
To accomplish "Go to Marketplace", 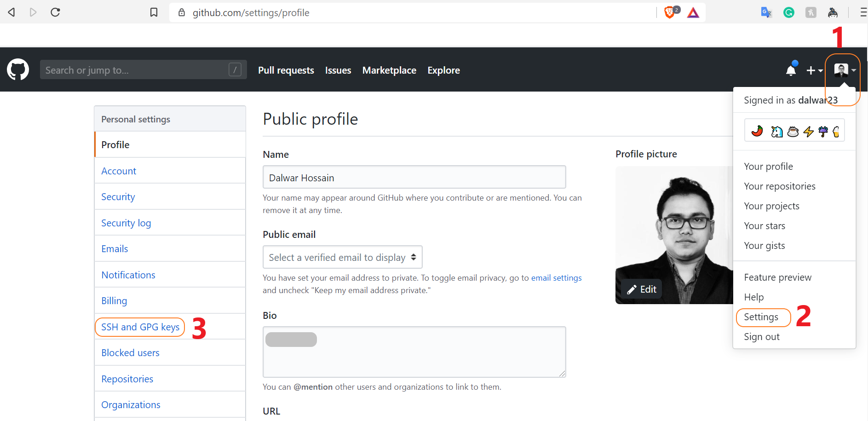I will tap(389, 70).
